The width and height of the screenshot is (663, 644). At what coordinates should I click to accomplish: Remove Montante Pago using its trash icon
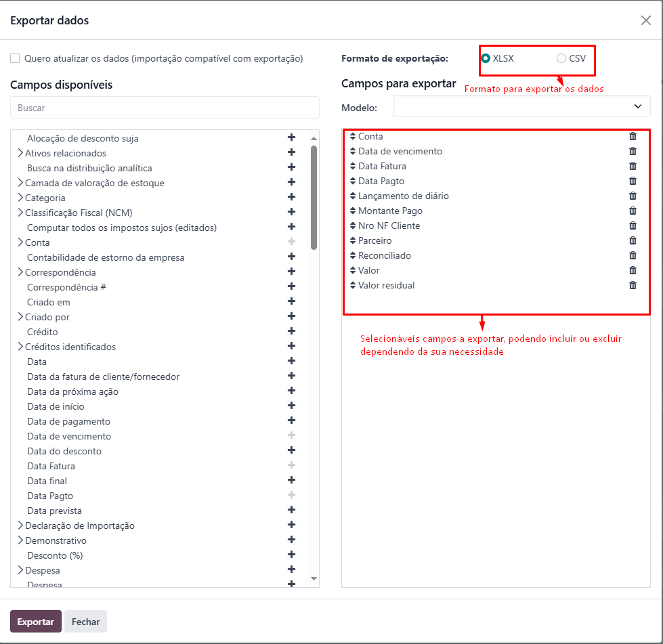(633, 211)
